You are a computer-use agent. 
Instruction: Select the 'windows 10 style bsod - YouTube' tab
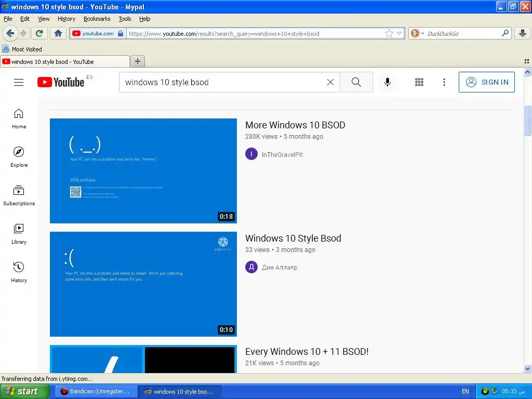64,62
